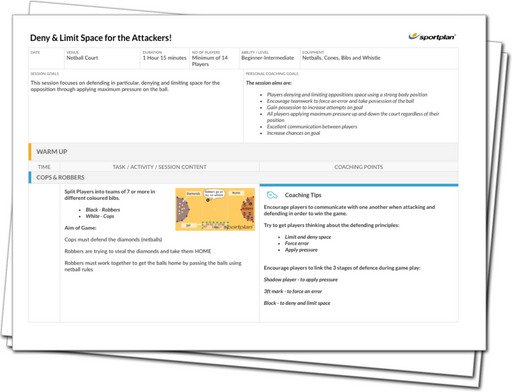Click the bullet 'Apply pressure'

click(301, 250)
